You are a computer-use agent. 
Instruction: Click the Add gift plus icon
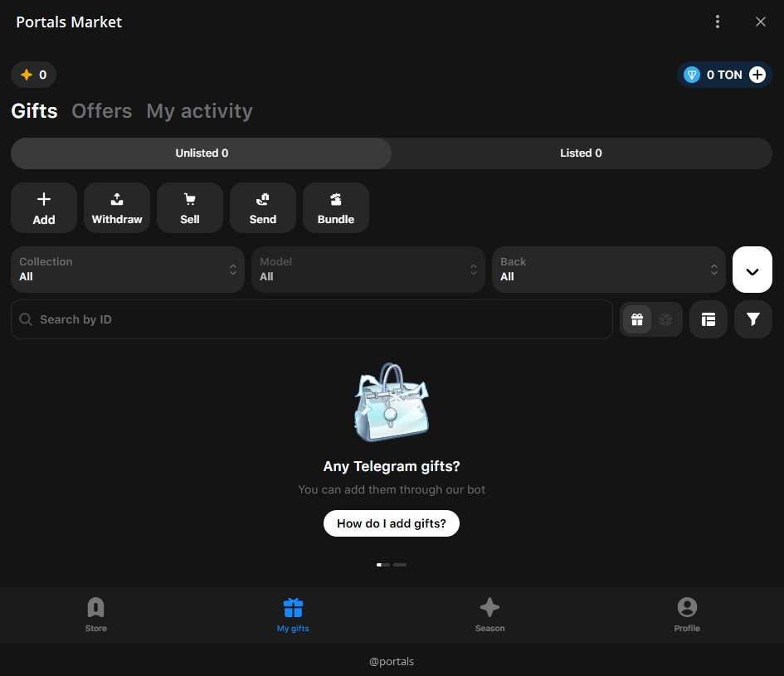[x=44, y=200]
